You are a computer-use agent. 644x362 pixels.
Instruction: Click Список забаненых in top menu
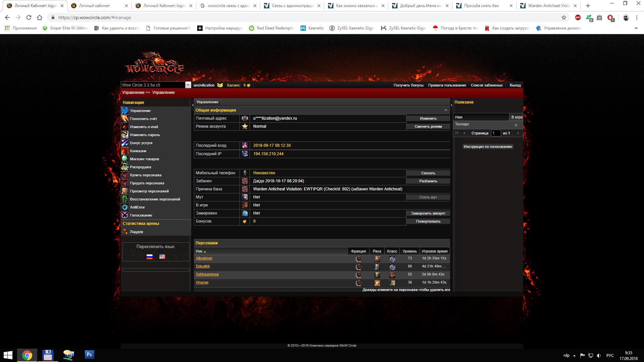click(486, 85)
